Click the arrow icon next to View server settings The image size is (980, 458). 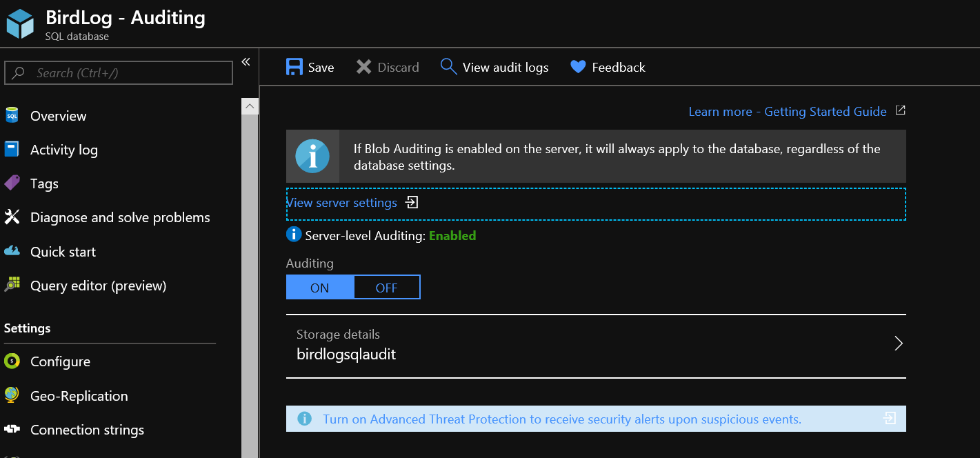pos(412,203)
